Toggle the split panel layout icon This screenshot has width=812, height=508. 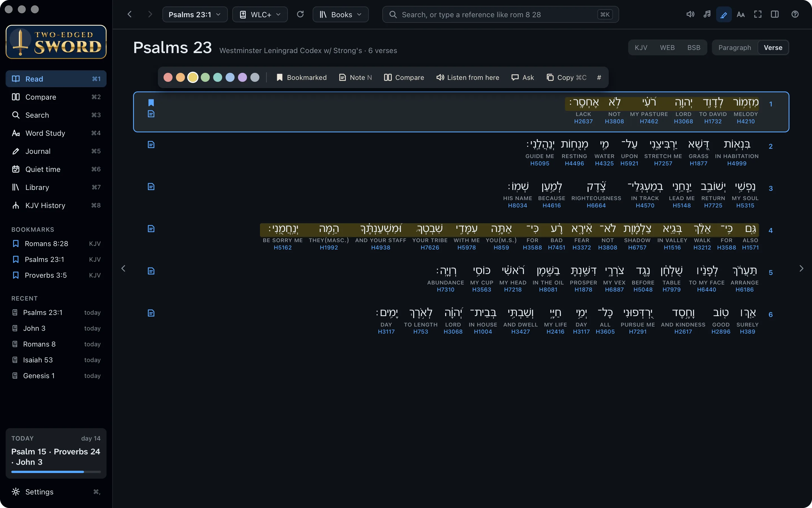pos(775,14)
